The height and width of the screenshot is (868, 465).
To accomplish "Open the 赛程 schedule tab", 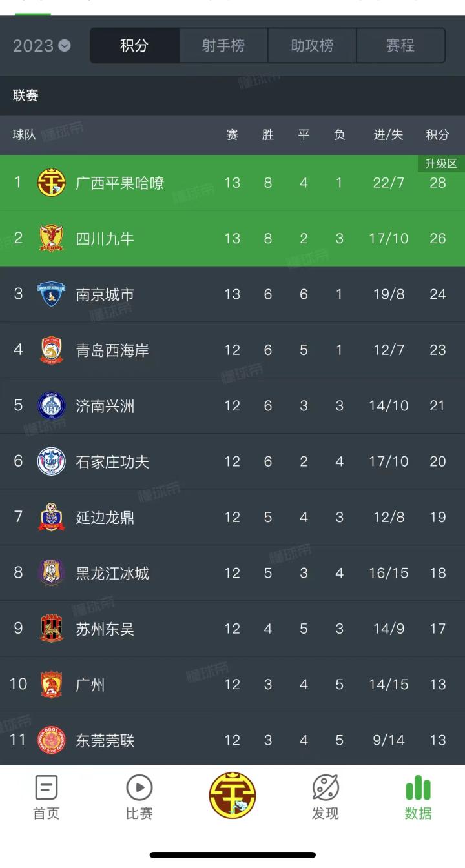I will [x=400, y=46].
